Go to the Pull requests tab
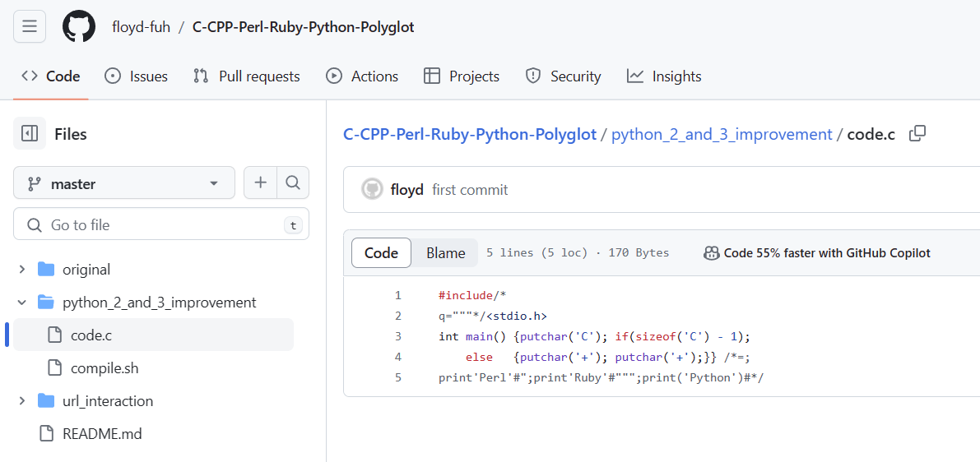This screenshot has height=462, width=980. pyautogui.click(x=247, y=76)
